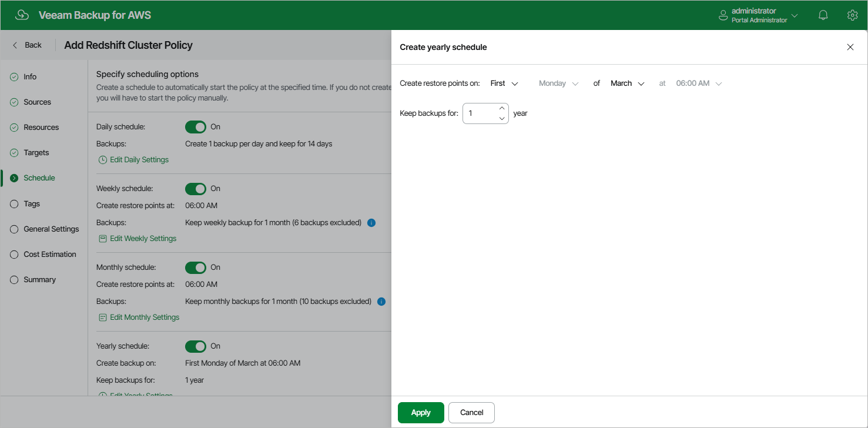Image resolution: width=868 pixels, height=428 pixels.
Task: Open the Monday day dropdown
Action: tap(558, 83)
